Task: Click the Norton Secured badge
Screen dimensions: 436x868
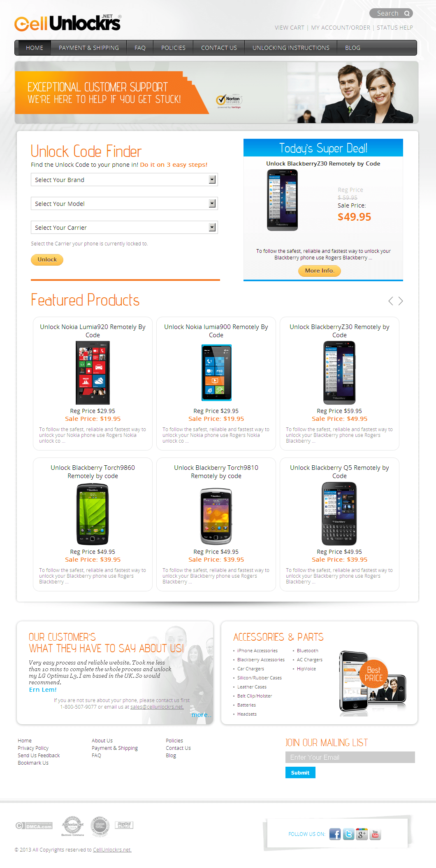Action: pyautogui.click(x=229, y=100)
